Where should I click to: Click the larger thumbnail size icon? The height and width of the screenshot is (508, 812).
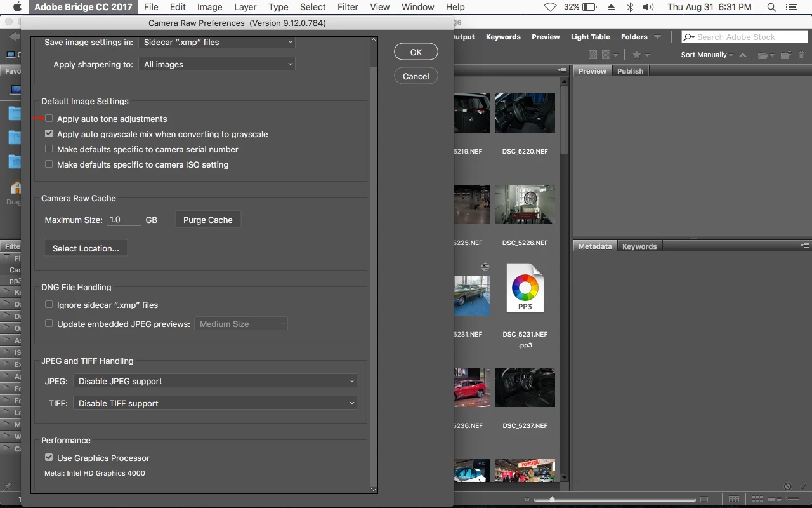click(x=704, y=500)
